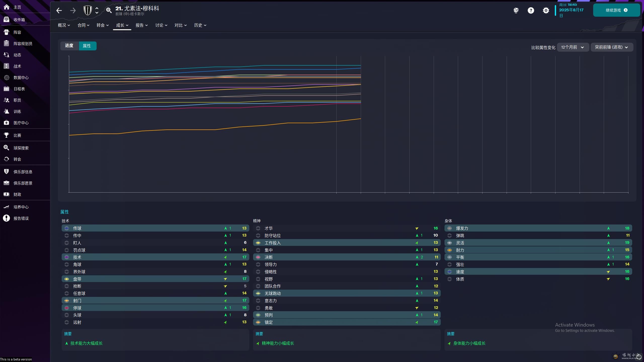The height and width of the screenshot is (362, 644).
Task: Open 财政 finances icon
Action: coord(7,194)
